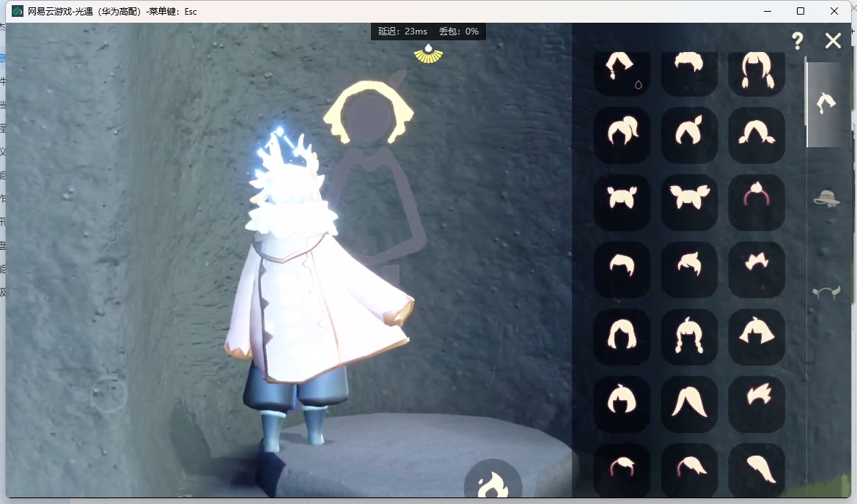The image size is (857, 504).
Task: Pick the pink headband with top bun
Action: [x=757, y=202]
